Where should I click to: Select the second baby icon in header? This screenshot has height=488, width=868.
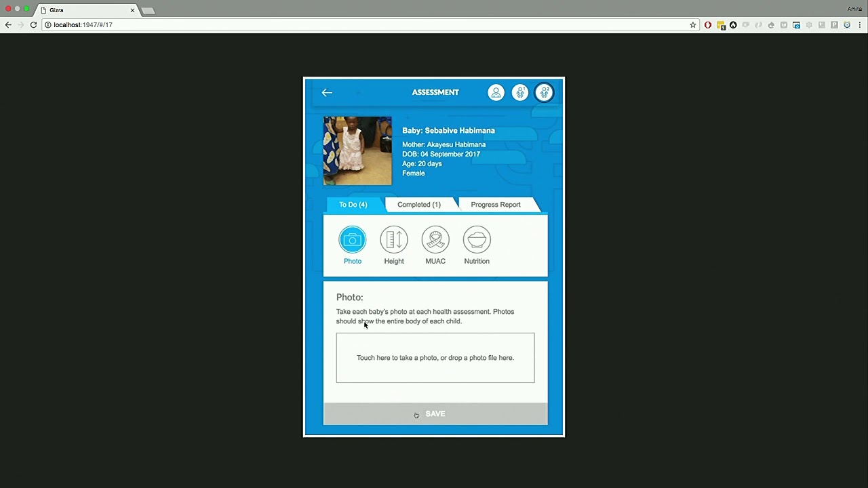tap(544, 93)
